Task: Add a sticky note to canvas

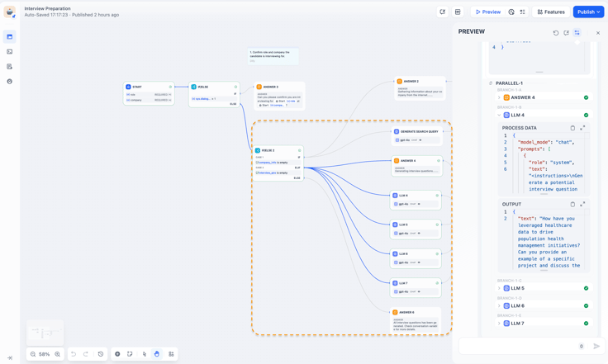Action: 130,354
